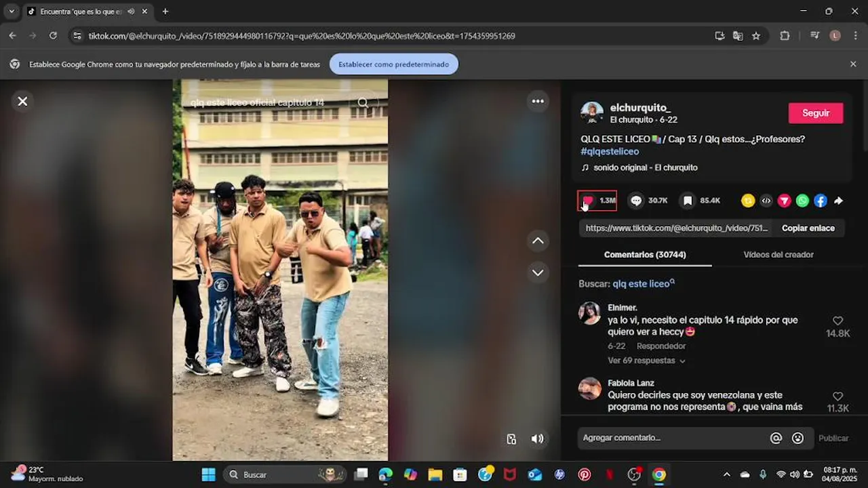Click Responder under Elnimer's comment
This screenshot has height=488, width=868.
661,346
